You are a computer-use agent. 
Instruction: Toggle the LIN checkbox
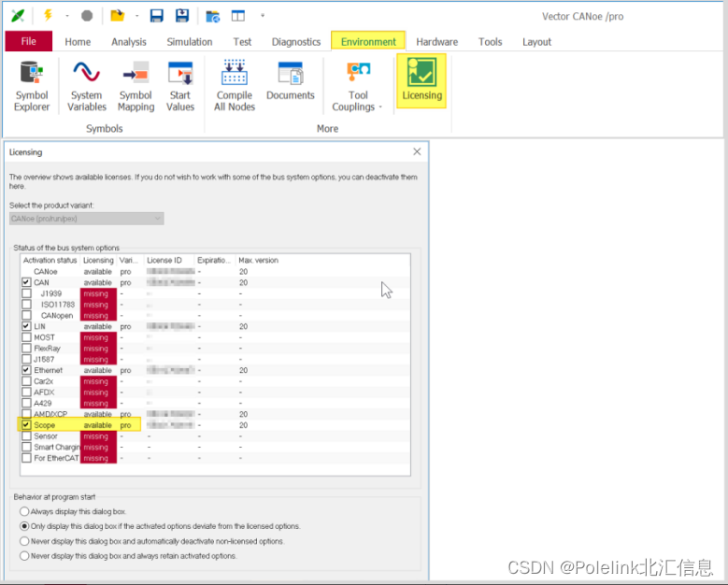26,326
